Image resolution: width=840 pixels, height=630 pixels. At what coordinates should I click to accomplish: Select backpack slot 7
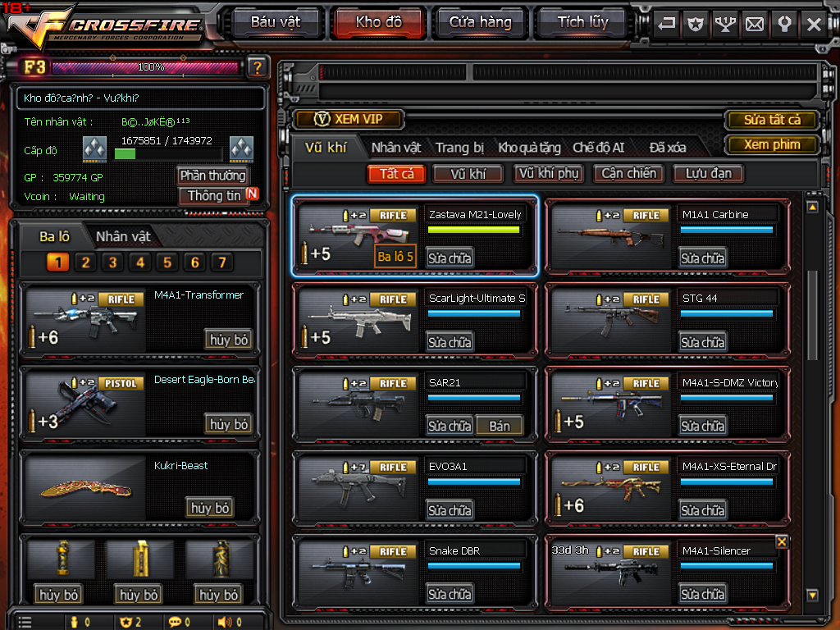[221, 262]
